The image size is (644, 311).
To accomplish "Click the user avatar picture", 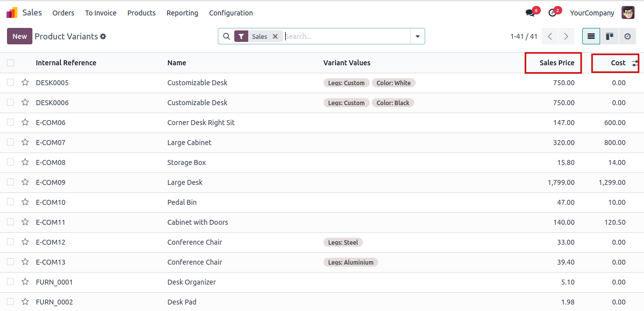I will [628, 13].
